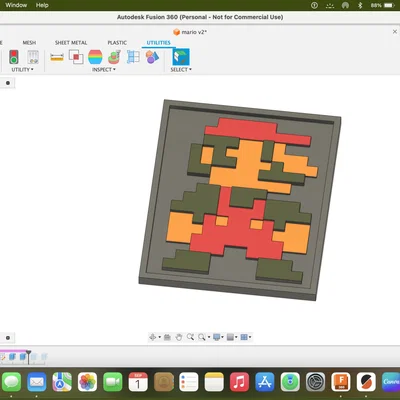Open Grid and Snaps settings icon
This screenshot has width=400, height=400.
point(230,337)
